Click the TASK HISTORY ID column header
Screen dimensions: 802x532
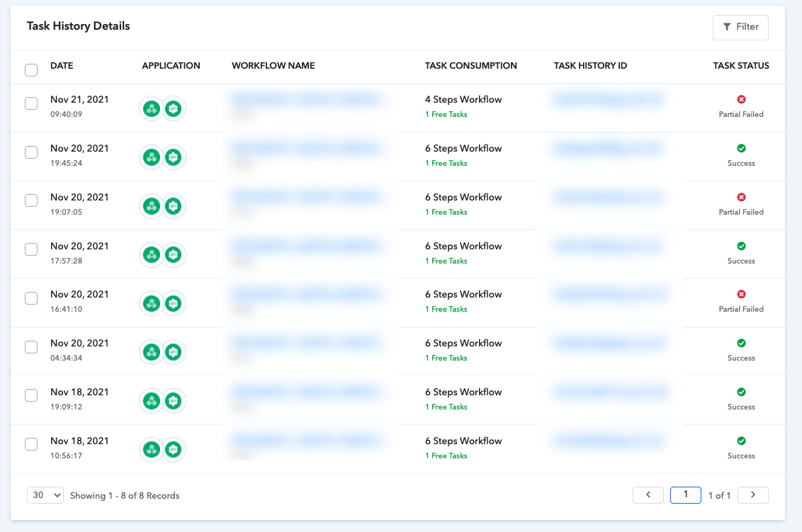pos(590,65)
